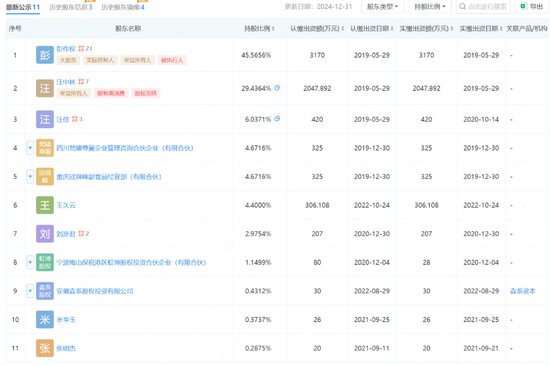The image size is (550, 366).
Task: Expand row 8 with the plus button
Action: (30, 262)
